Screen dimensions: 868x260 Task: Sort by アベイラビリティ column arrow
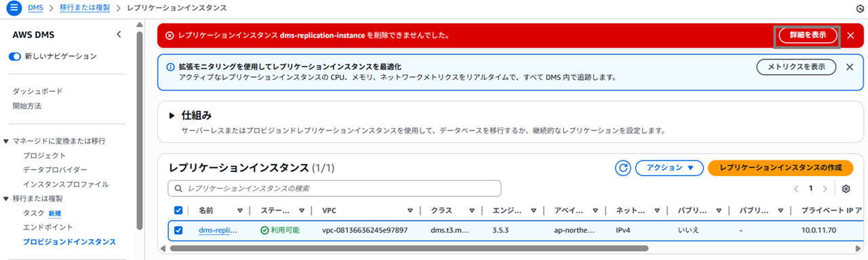(595, 211)
